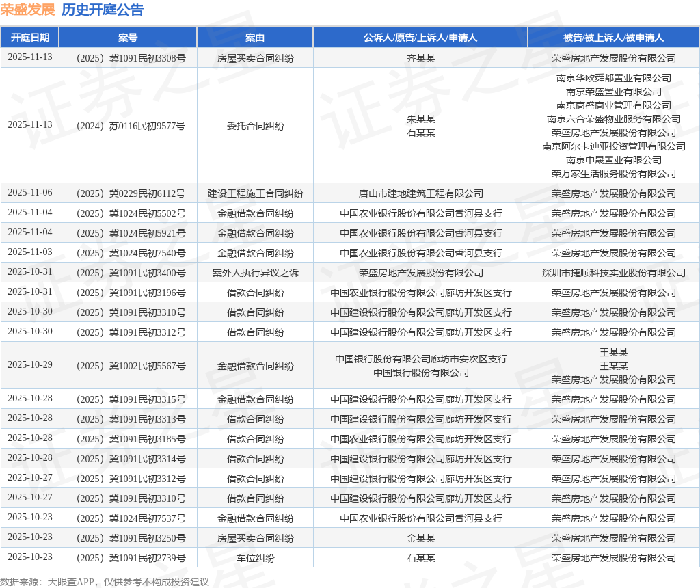Select case number 冀1024民初5502号

pos(131,213)
